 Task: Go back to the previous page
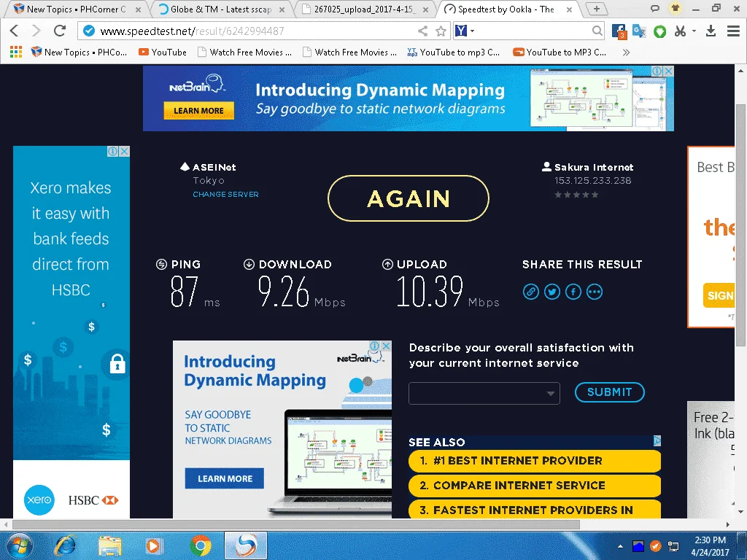(x=15, y=31)
